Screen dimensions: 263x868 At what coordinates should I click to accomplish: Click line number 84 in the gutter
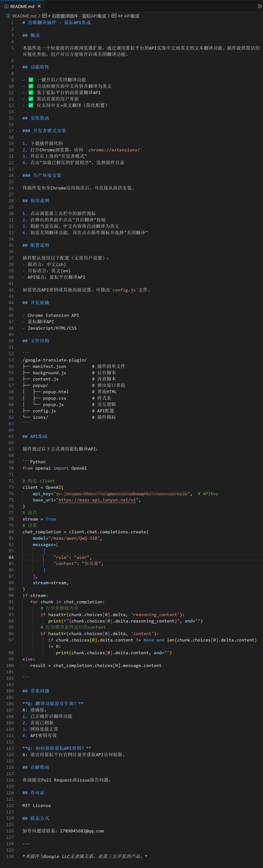[x=11, y=557]
